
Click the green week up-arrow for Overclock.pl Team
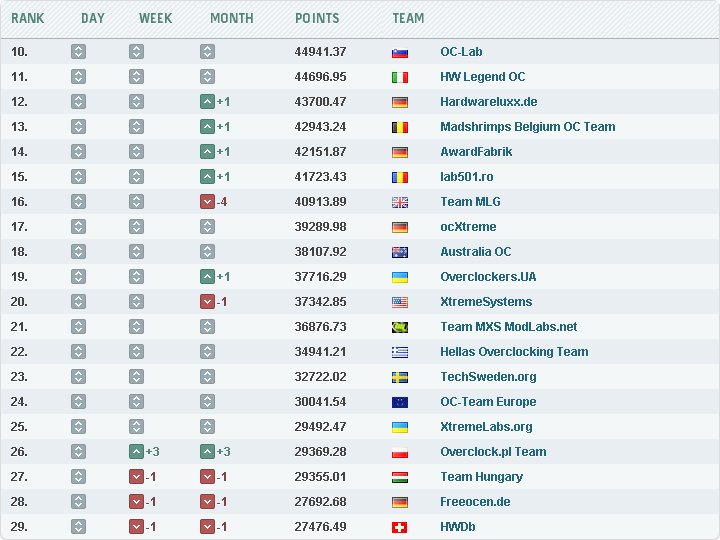pyautogui.click(x=136, y=452)
